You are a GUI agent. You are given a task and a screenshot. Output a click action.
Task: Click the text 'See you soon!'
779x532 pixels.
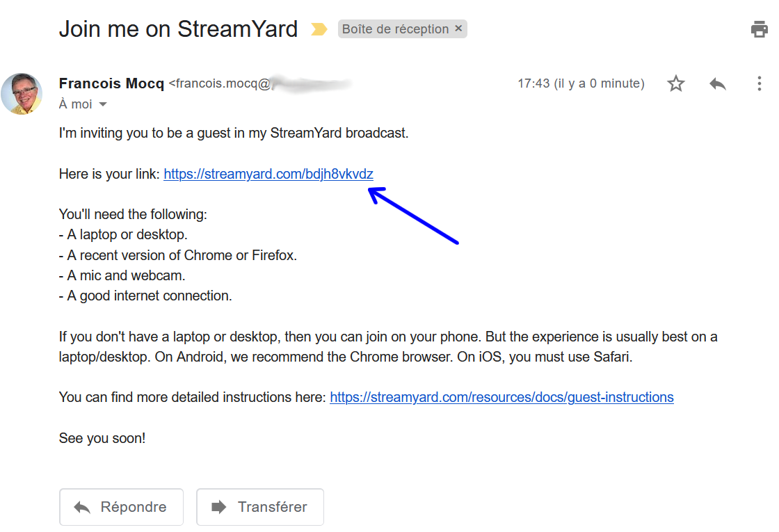tap(102, 438)
